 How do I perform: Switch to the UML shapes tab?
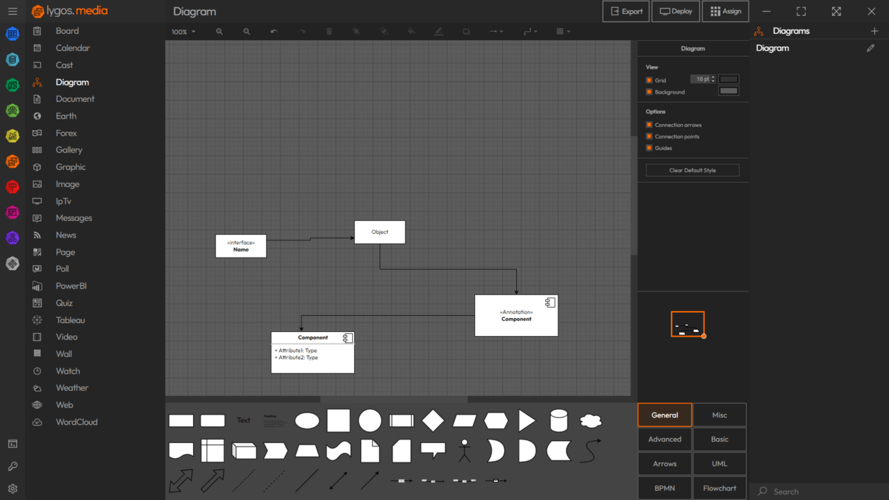point(719,464)
